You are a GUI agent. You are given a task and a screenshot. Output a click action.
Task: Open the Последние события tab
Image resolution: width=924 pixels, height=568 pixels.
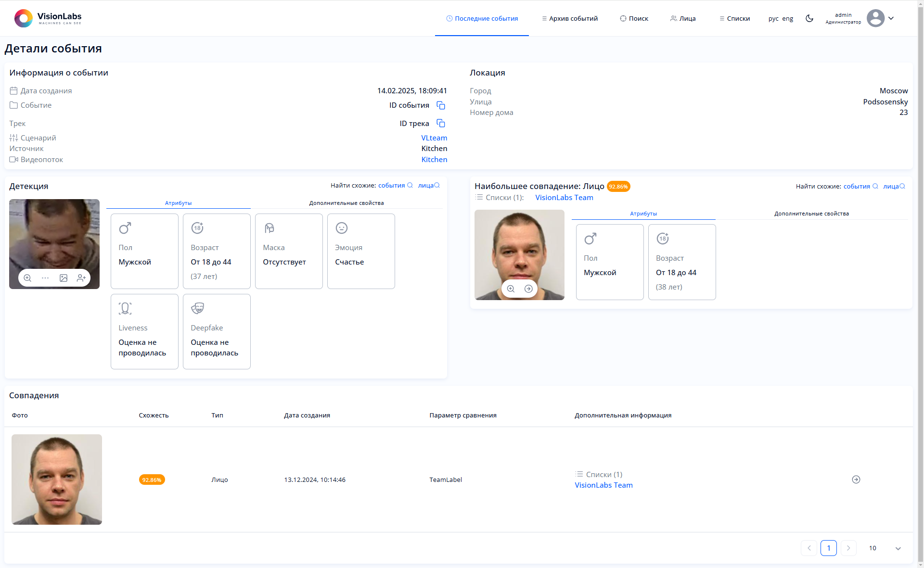click(x=482, y=18)
